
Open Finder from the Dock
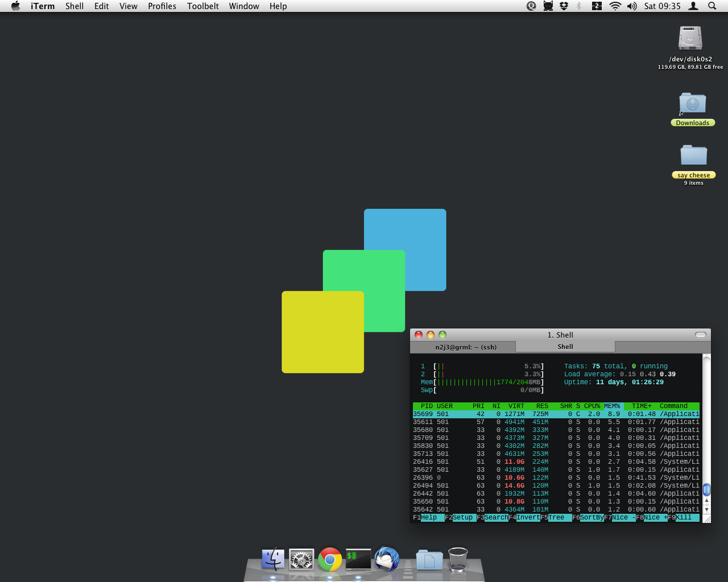pos(273,559)
